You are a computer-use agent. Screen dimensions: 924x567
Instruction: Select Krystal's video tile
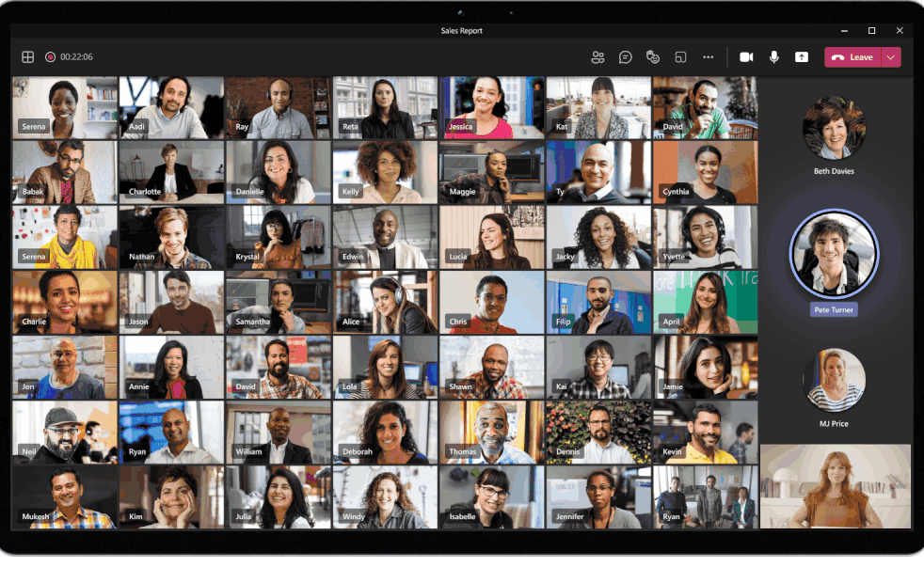(279, 237)
